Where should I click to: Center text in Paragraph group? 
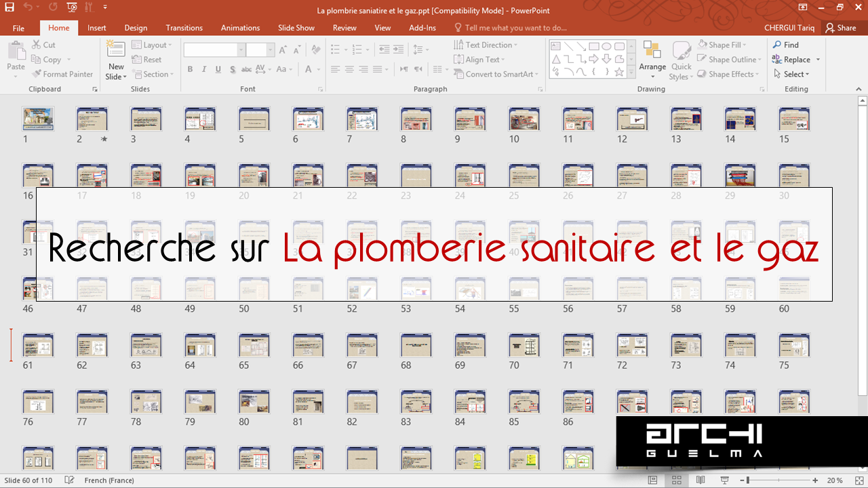coord(349,69)
